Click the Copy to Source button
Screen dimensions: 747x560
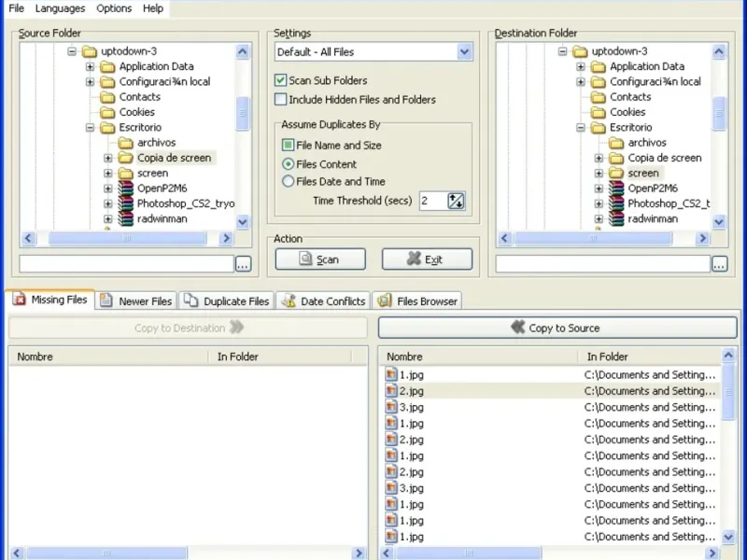tap(557, 328)
